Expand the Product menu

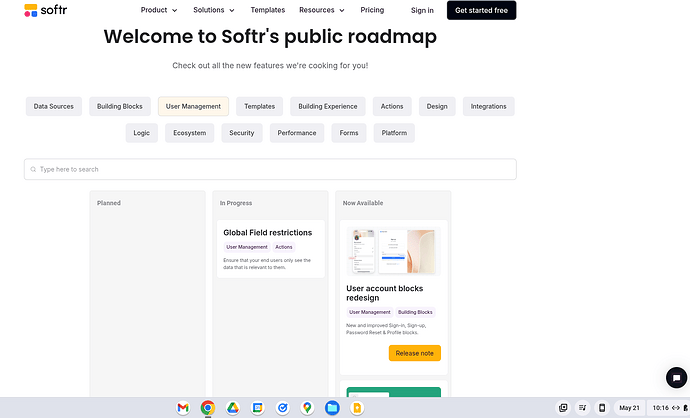click(x=159, y=10)
